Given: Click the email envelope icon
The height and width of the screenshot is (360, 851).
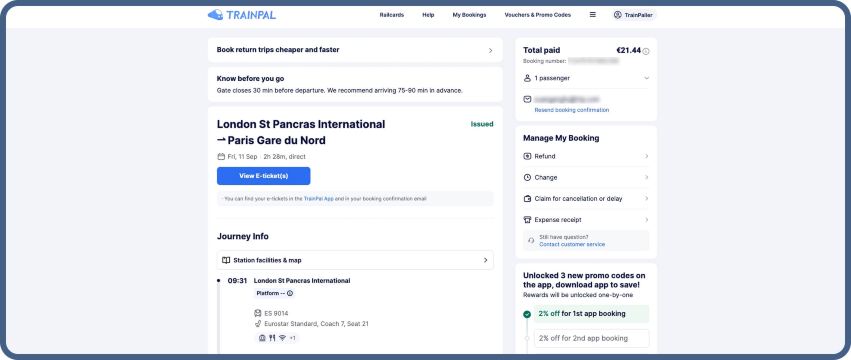Looking at the screenshot, I should [527, 99].
